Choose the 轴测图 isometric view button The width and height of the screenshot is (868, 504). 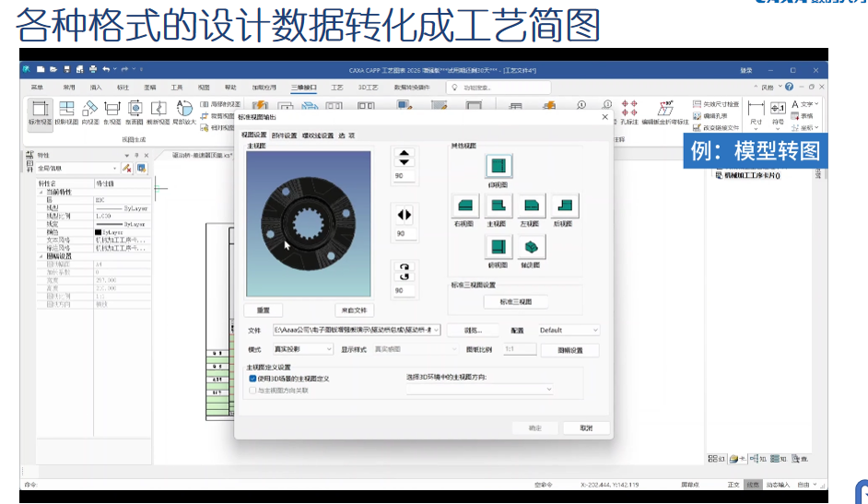532,247
